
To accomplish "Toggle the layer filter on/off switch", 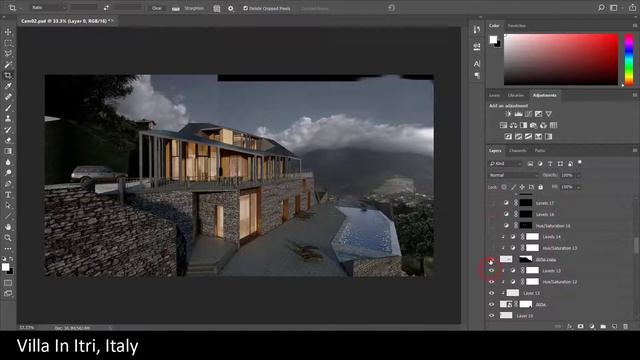I will click(580, 163).
